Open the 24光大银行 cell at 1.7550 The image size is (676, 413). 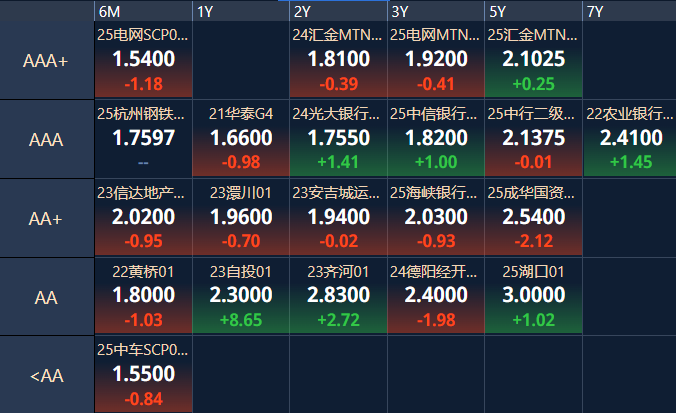click(338, 138)
